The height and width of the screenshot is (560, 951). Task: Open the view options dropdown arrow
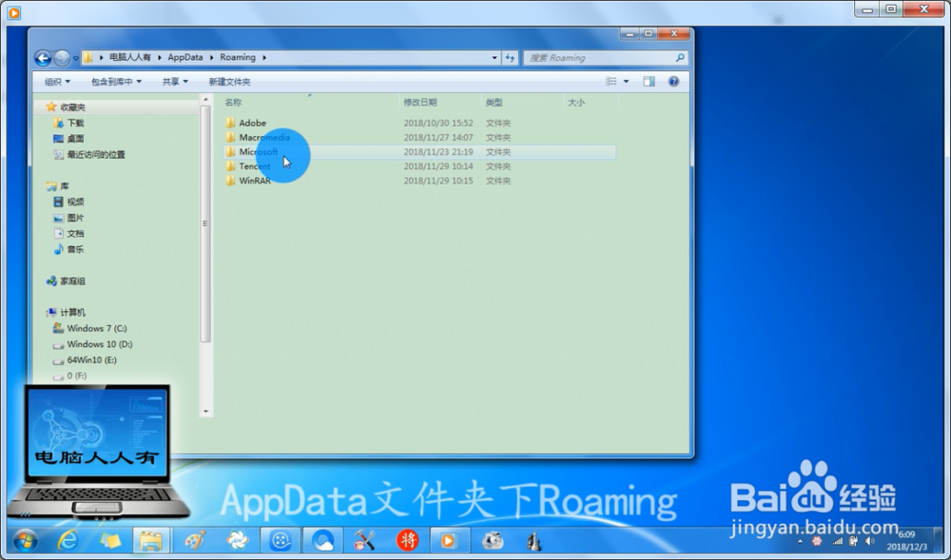click(x=626, y=81)
